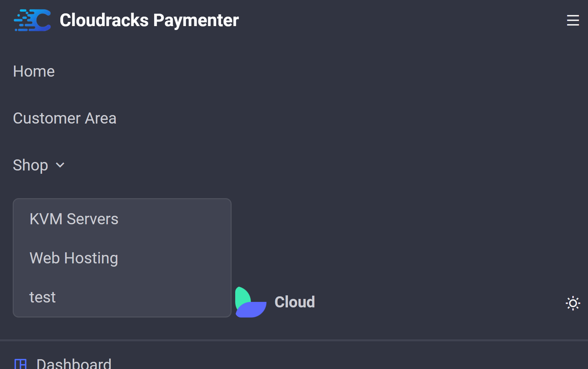The image size is (588, 369).
Task: Select the "test" shop category
Action: pos(42,297)
